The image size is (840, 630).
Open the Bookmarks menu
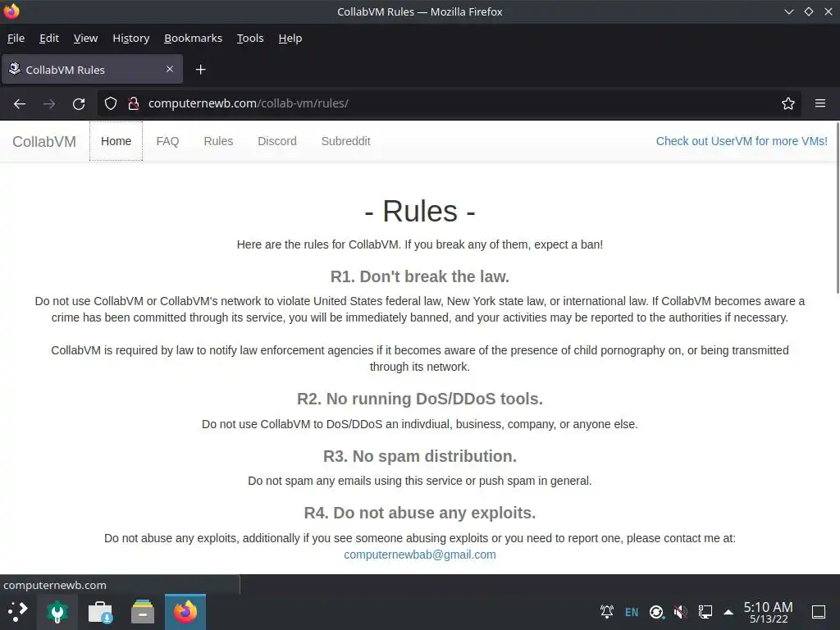(194, 38)
